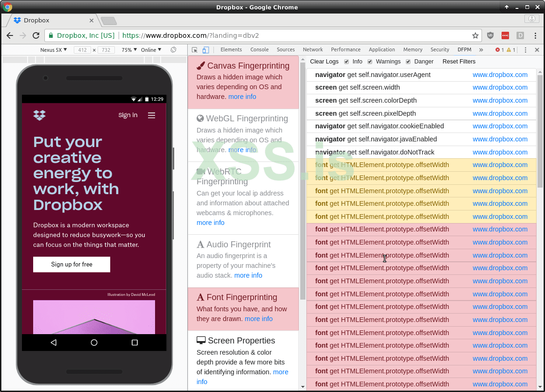Viewport: 545px width, 392px height.
Task: Click the green lock security icon
Action: click(x=51, y=35)
